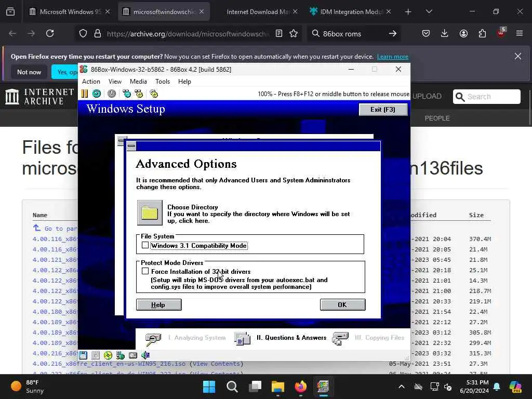Click the network status bar icon
This screenshot has width=532, height=399.
coord(121,355)
